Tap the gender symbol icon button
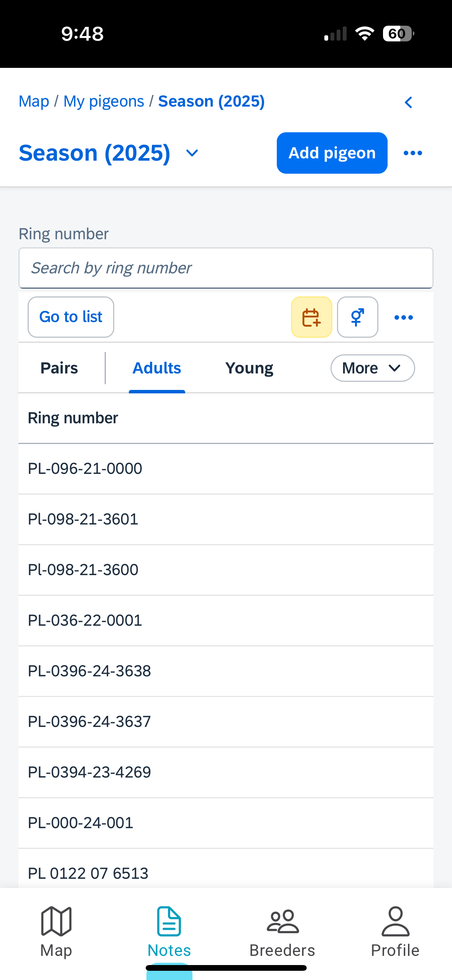Screen dimensions: 452x980 (x=357, y=317)
